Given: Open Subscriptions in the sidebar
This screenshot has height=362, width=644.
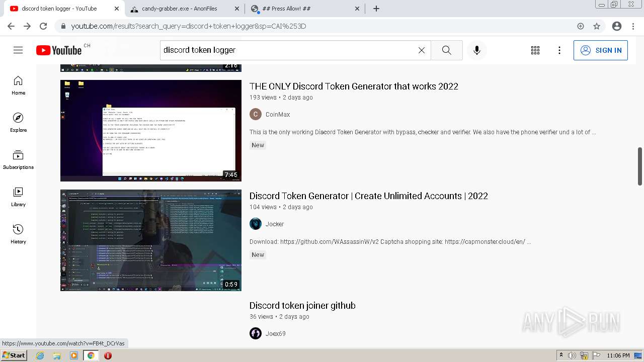Looking at the screenshot, I should point(18,160).
